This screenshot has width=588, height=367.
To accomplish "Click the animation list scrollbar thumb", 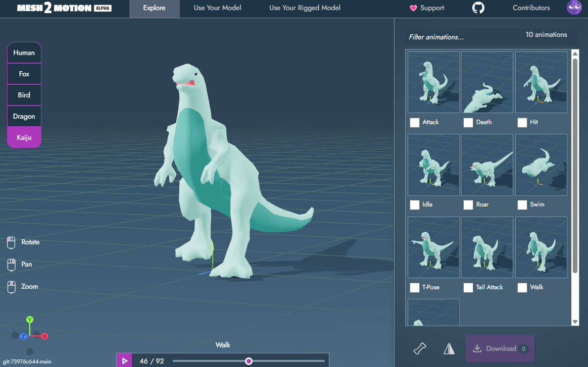I will pos(575,166).
